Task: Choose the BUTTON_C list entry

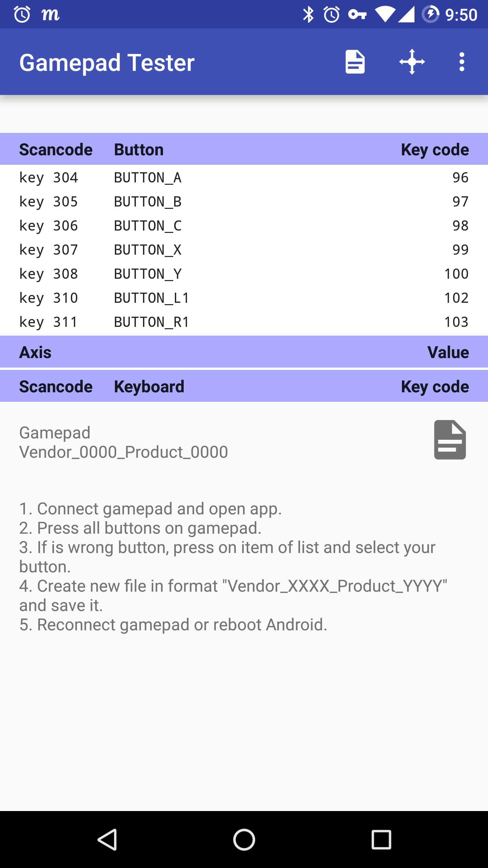Action: (x=244, y=225)
